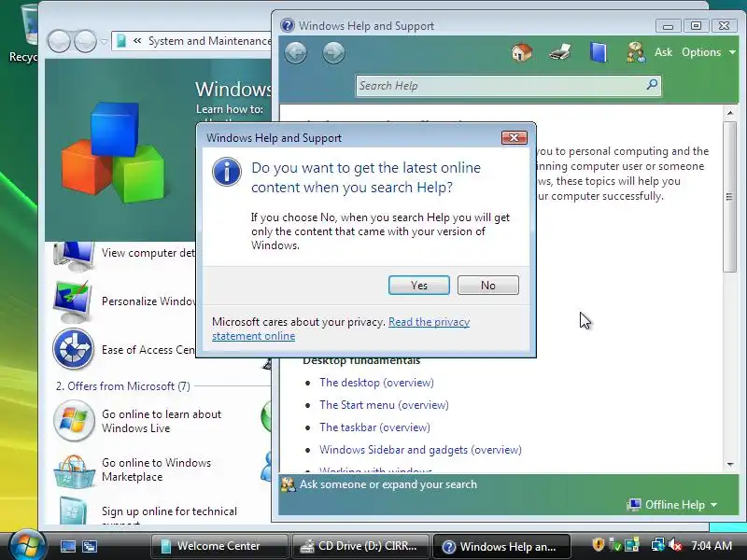
Task: Open Windows Sidebar and gadgets (overview) topic
Action: pos(420,450)
